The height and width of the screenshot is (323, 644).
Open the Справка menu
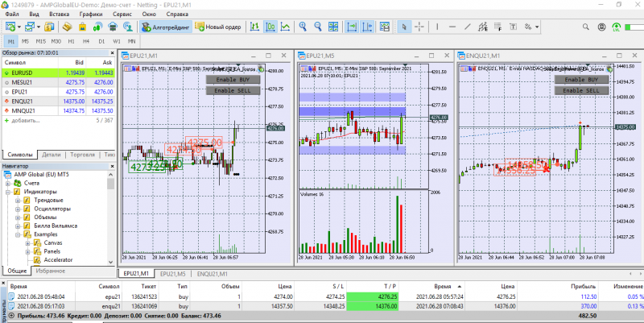pos(177,14)
